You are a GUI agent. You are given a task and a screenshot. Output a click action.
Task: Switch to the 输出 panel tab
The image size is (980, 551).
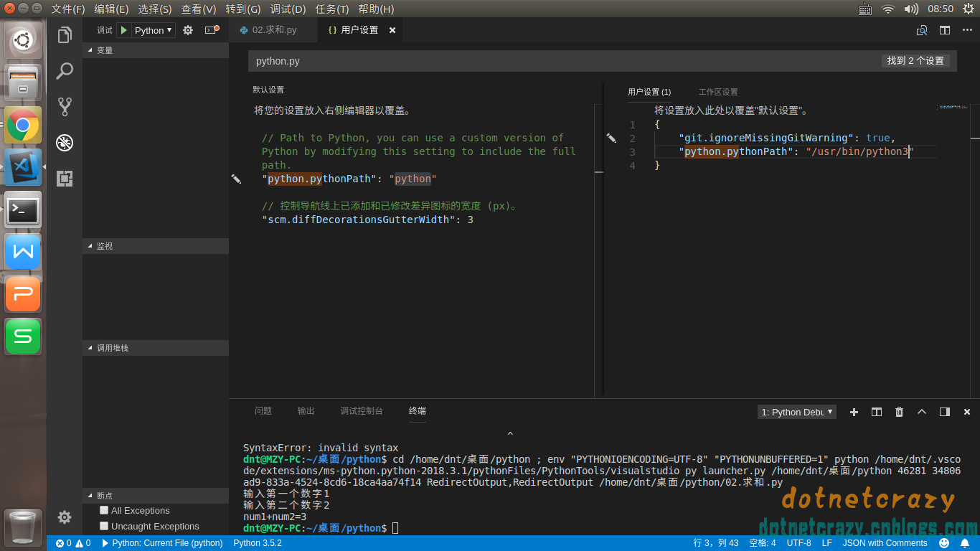306,411
